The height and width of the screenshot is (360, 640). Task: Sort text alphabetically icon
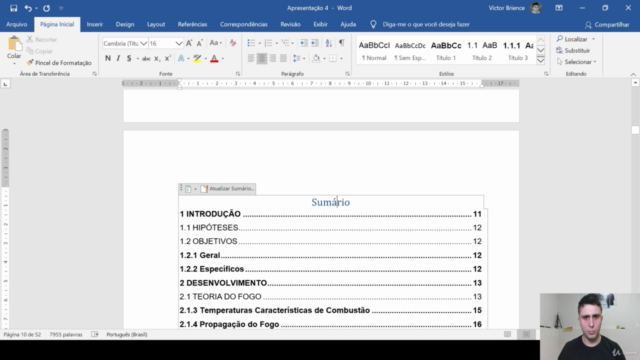pyautogui.click(x=329, y=43)
